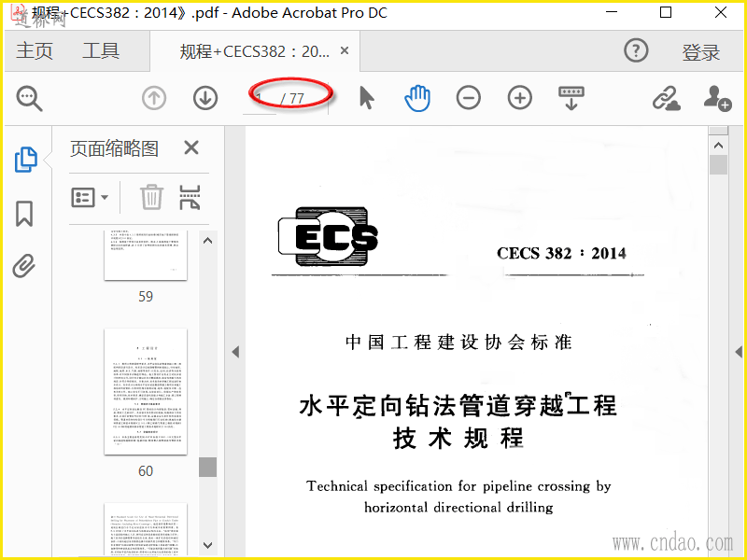Click the 水平定向钻法管道穿越工程 title

458,406
